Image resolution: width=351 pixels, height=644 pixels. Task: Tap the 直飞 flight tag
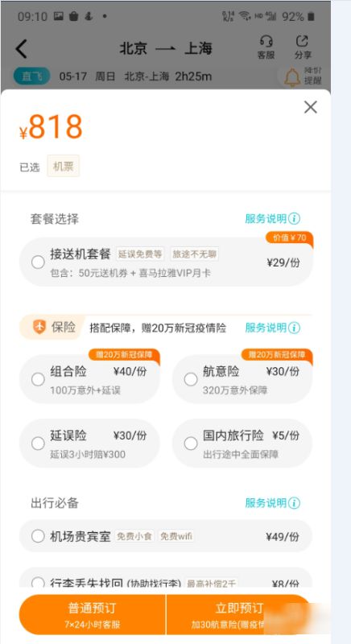31,76
